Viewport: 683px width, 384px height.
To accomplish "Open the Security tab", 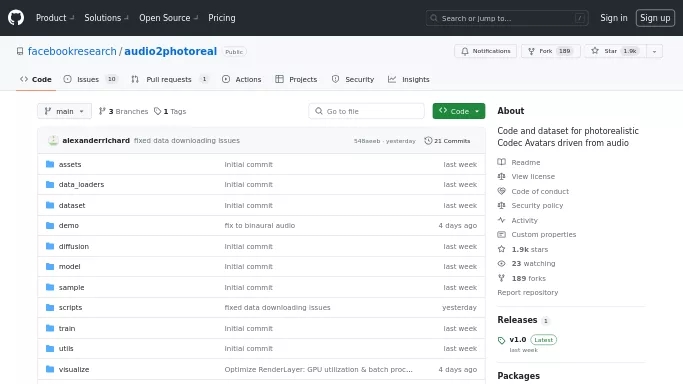I will point(353,79).
